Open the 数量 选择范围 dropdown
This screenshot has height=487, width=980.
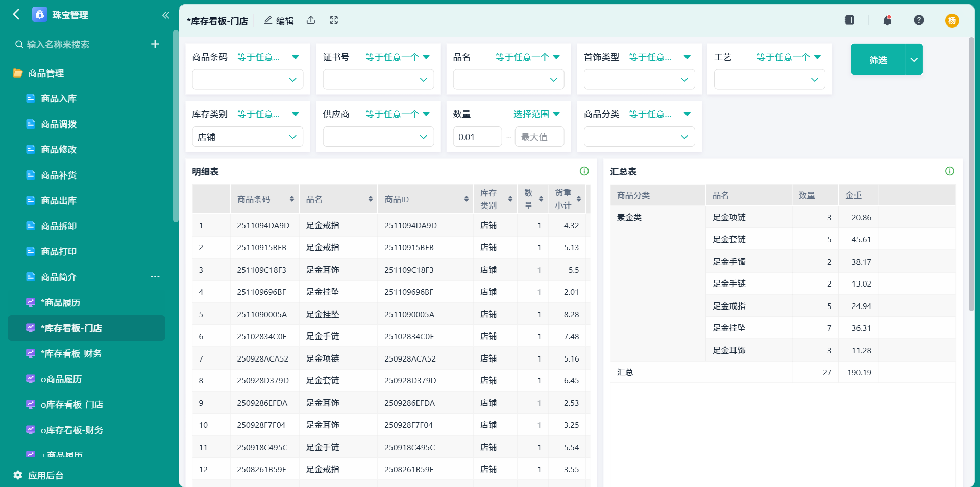tap(536, 114)
